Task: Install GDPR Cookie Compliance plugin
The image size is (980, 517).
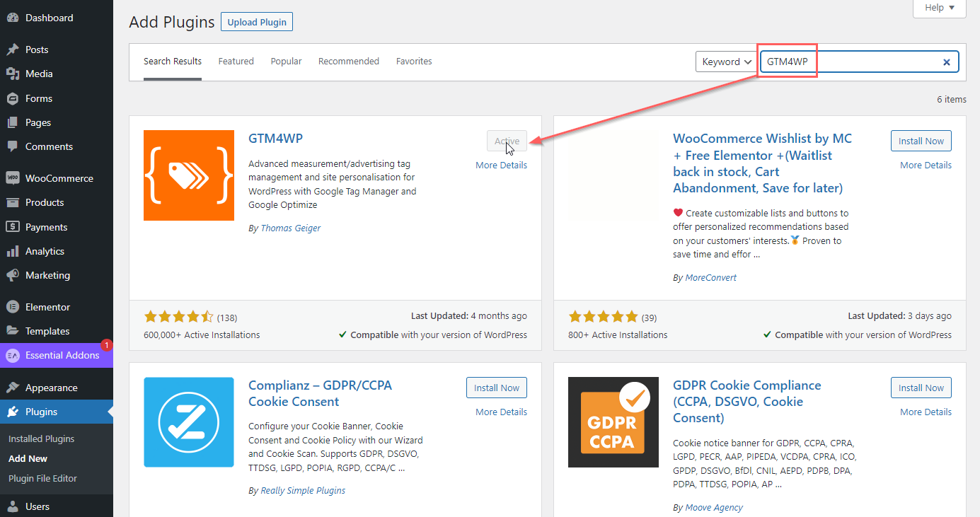Action: click(x=921, y=388)
